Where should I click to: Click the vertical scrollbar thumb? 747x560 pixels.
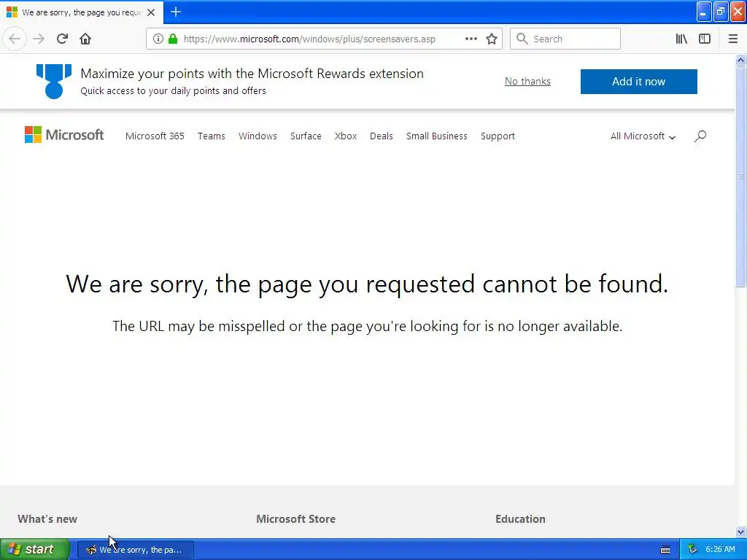740,176
